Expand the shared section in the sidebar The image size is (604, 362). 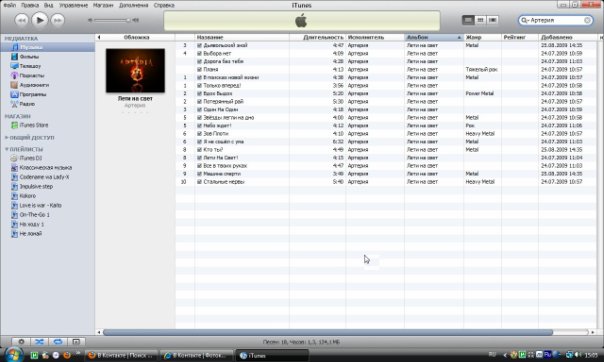6,137
